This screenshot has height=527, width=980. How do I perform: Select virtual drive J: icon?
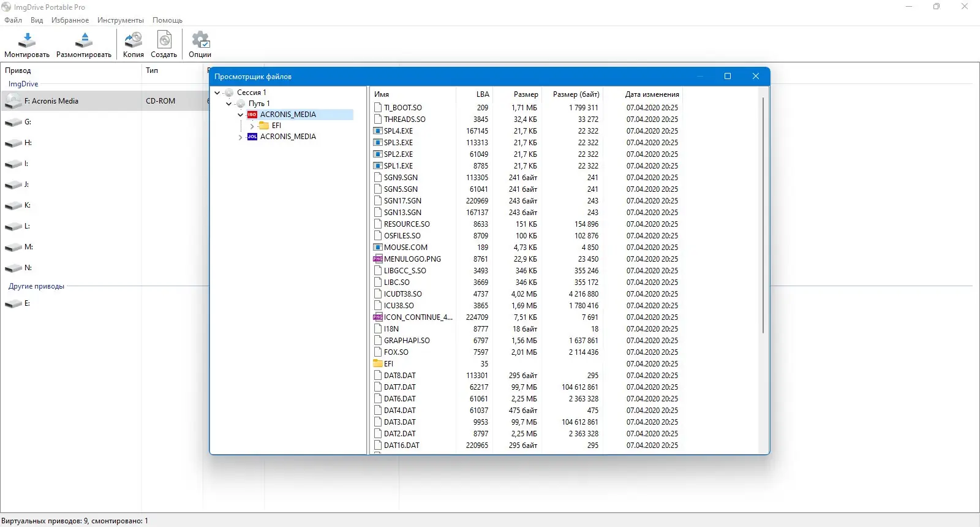13,185
